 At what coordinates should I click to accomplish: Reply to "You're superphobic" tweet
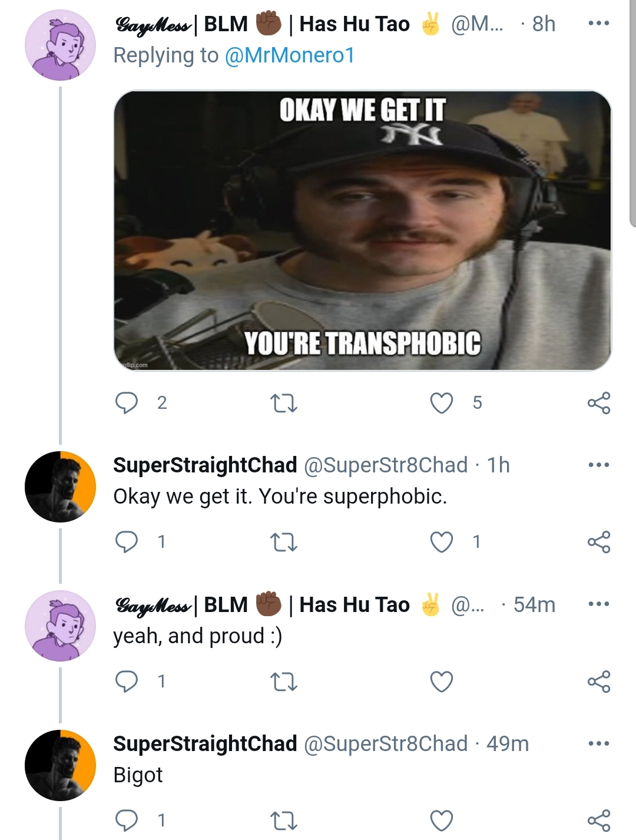coord(126,542)
